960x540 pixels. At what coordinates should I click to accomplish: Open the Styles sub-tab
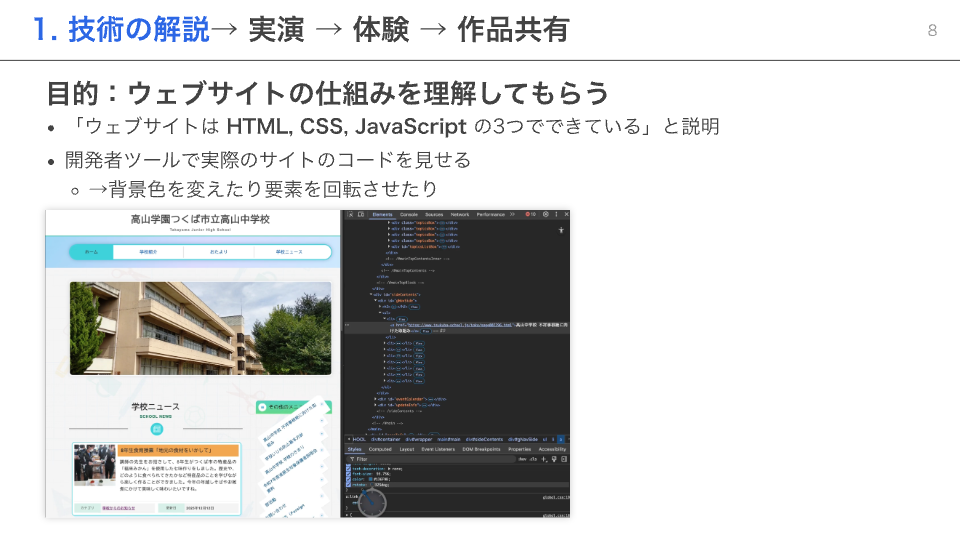(354, 449)
